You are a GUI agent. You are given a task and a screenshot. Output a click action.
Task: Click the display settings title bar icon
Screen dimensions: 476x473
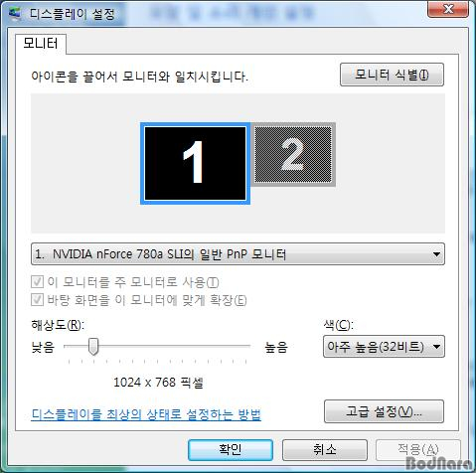point(14,14)
